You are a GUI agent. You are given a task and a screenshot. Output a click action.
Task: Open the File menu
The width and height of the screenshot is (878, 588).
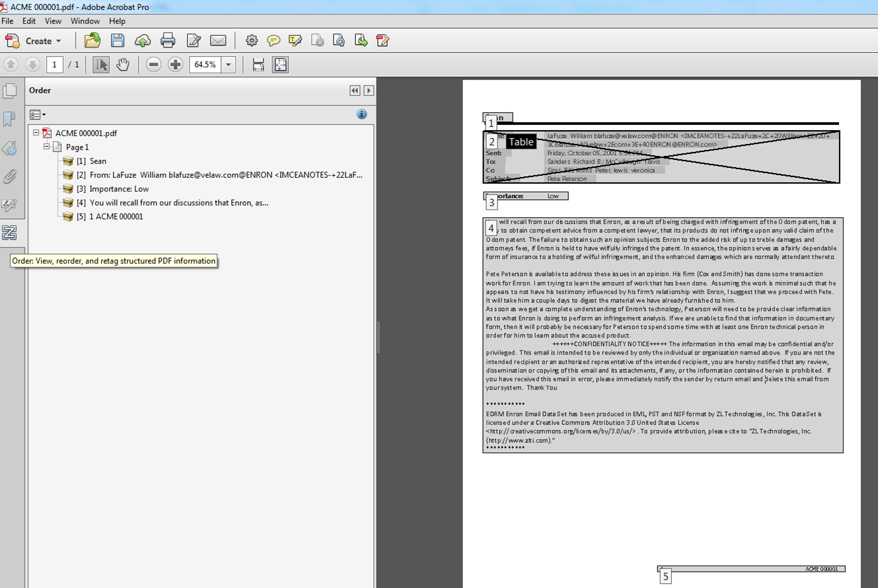(7, 21)
